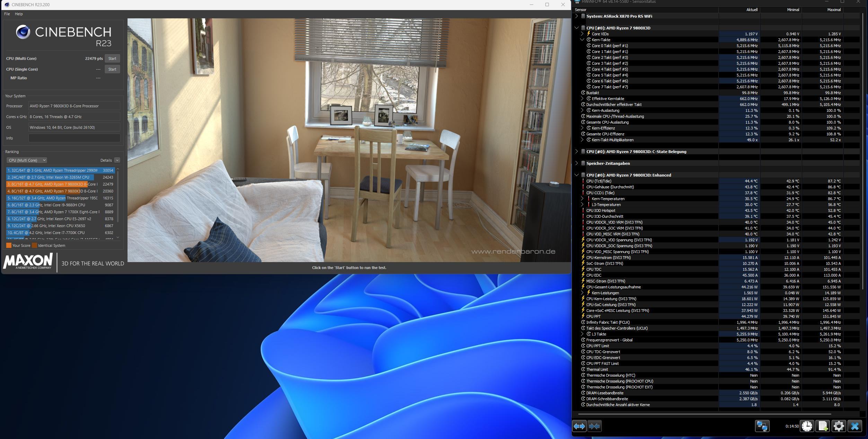Click the expand columns double-arrow icon
This screenshot has width=868, height=439.
tap(579, 426)
